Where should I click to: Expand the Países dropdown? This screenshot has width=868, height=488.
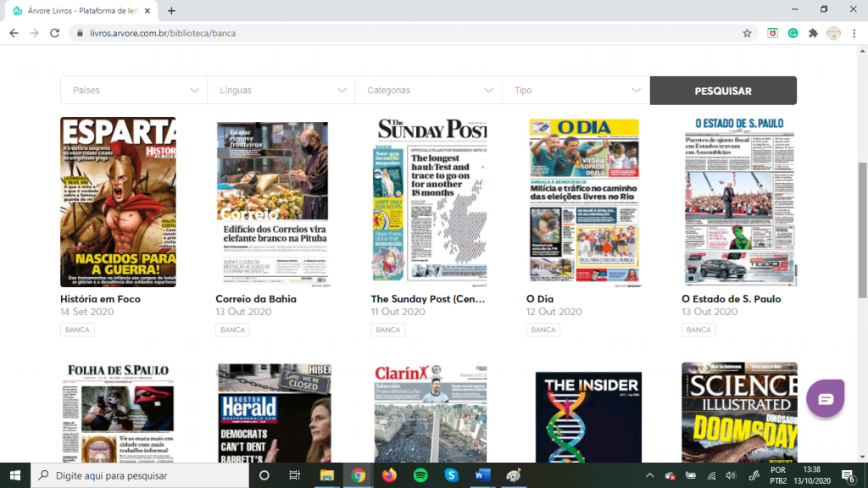[134, 91]
